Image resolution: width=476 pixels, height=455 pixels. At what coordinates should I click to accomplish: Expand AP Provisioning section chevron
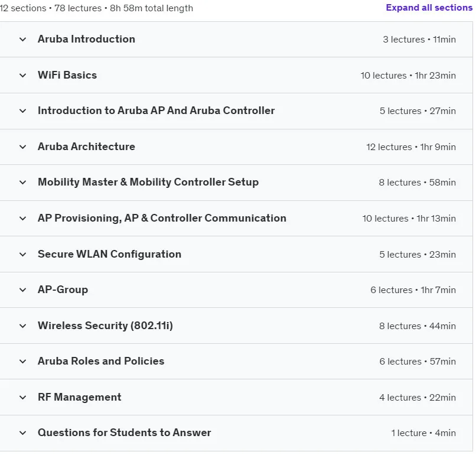tap(23, 219)
